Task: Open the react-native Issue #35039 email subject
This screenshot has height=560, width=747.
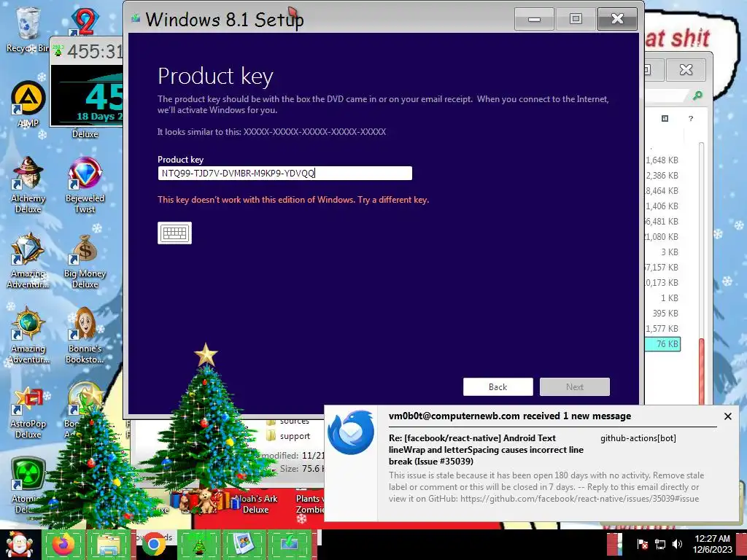Action: click(x=486, y=449)
